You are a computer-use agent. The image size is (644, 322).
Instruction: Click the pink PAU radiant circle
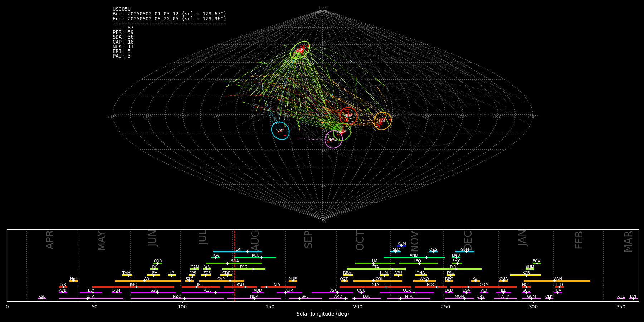click(x=333, y=139)
